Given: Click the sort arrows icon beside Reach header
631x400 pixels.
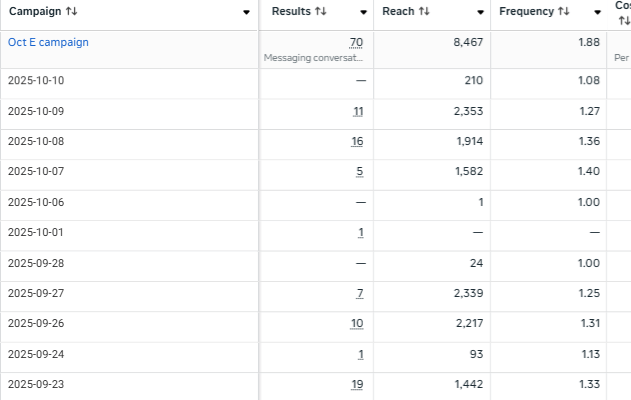Looking at the screenshot, I should (x=425, y=12).
